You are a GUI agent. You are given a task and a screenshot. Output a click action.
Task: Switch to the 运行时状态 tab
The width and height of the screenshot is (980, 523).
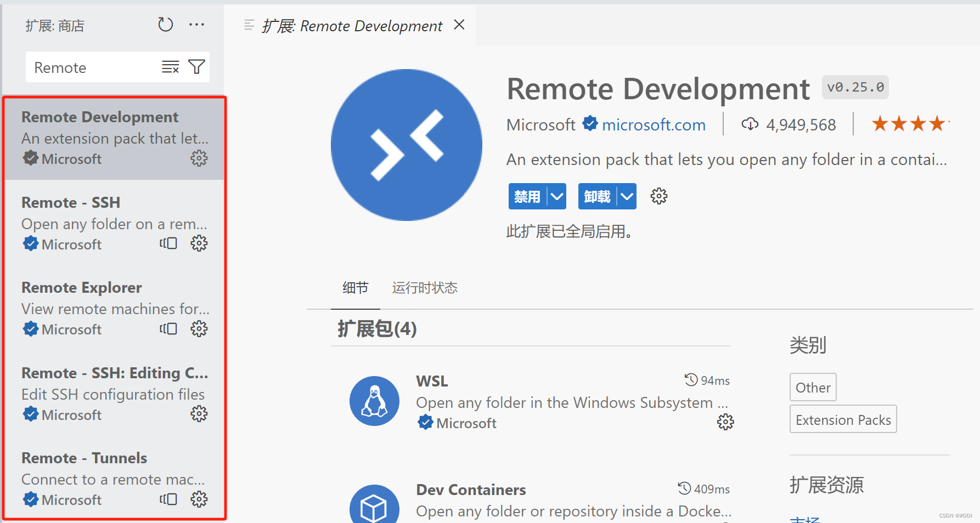(x=424, y=288)
